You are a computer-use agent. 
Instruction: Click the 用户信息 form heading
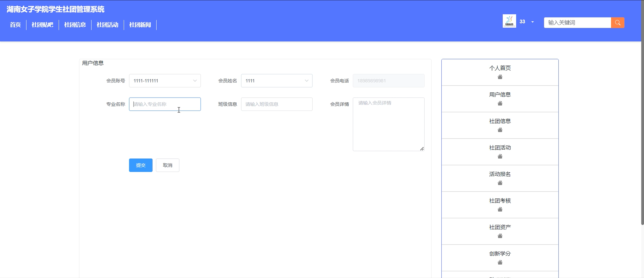[93, 63]
